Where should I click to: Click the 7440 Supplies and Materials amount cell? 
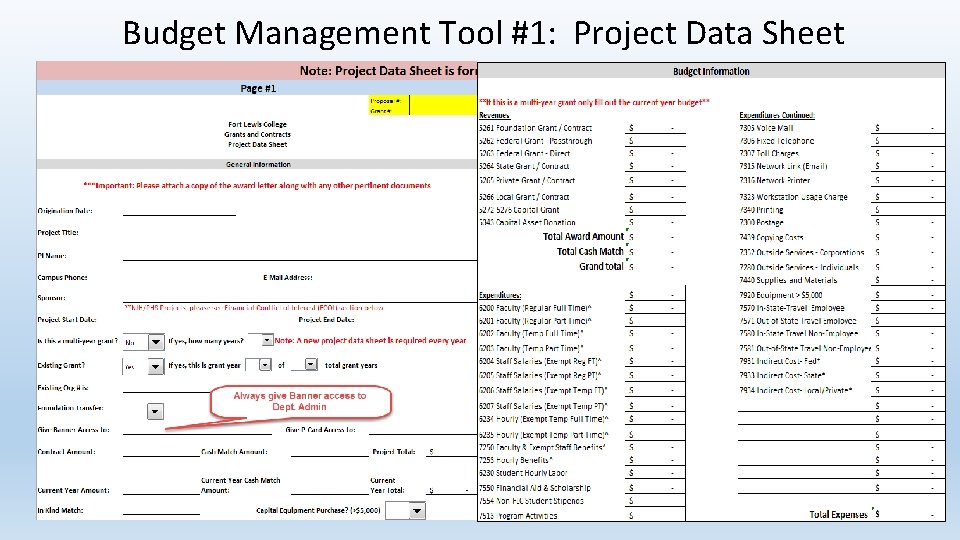click(908, 280)
